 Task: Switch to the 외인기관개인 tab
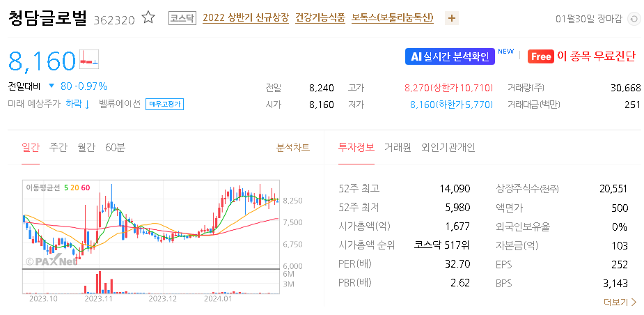448,148
